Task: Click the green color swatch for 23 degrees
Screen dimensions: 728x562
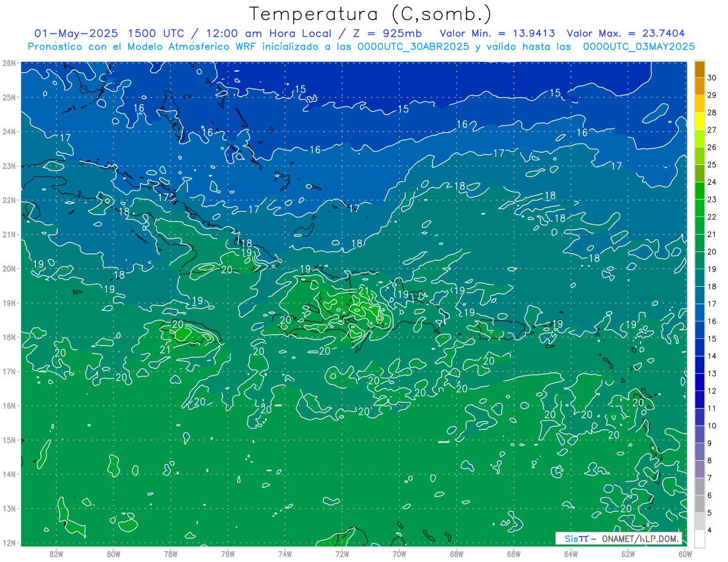Action: [699, 191]
